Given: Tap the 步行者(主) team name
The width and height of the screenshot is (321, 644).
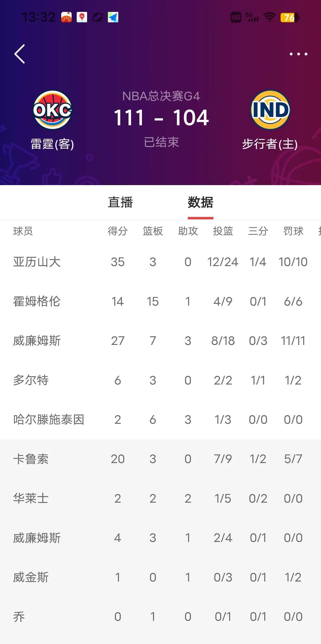Looking at the screenshot, I should coord(270,144).
